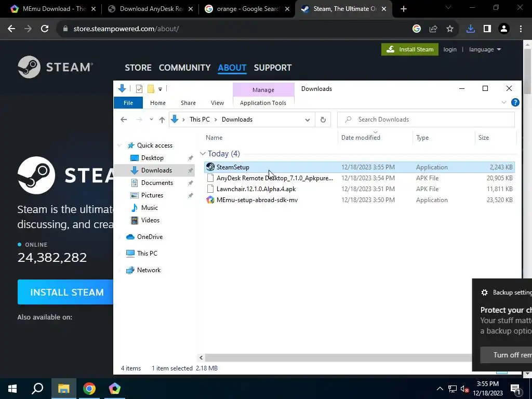
Task: Switch to the Home ribbon tab
Action: (x=158, y=103)
